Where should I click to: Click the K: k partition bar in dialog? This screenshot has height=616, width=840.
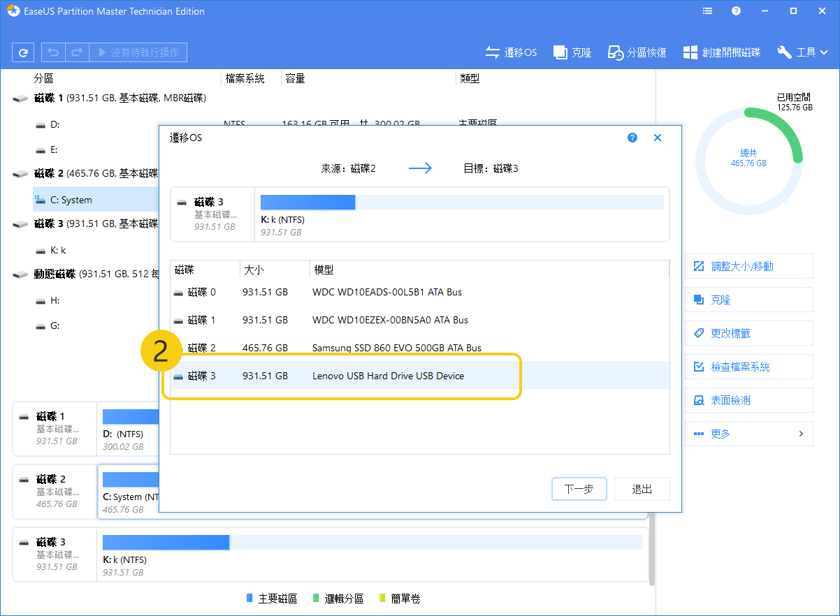462,203
